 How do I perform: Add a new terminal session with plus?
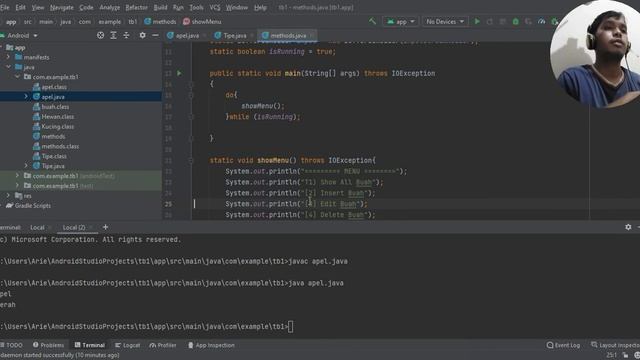(x=105, y=227)
